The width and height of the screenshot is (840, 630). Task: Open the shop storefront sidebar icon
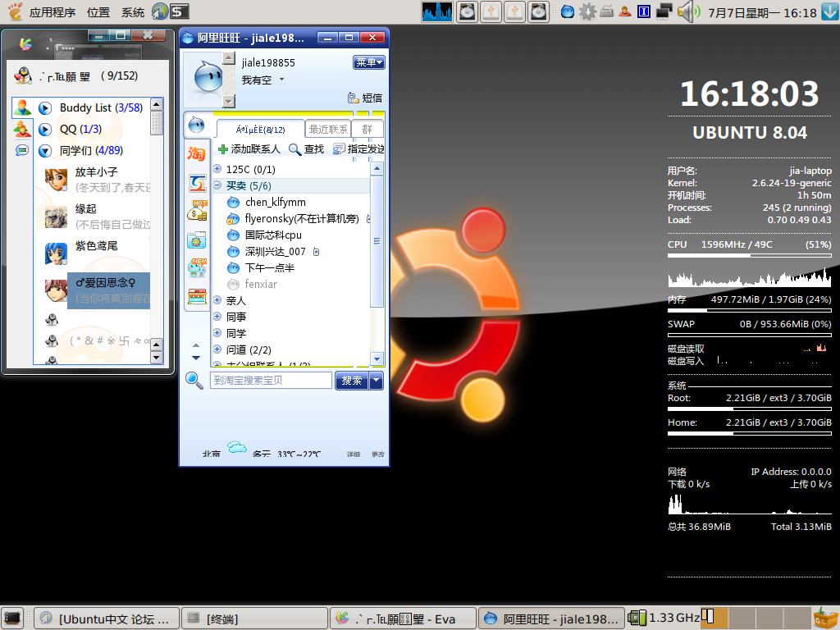point(197,296)
